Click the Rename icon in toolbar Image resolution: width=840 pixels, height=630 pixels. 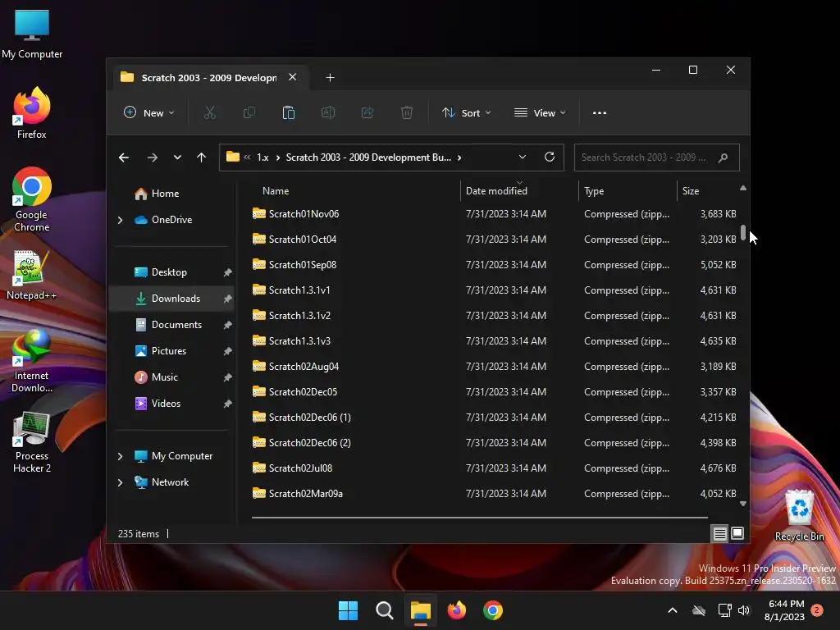tap(328, 112)
